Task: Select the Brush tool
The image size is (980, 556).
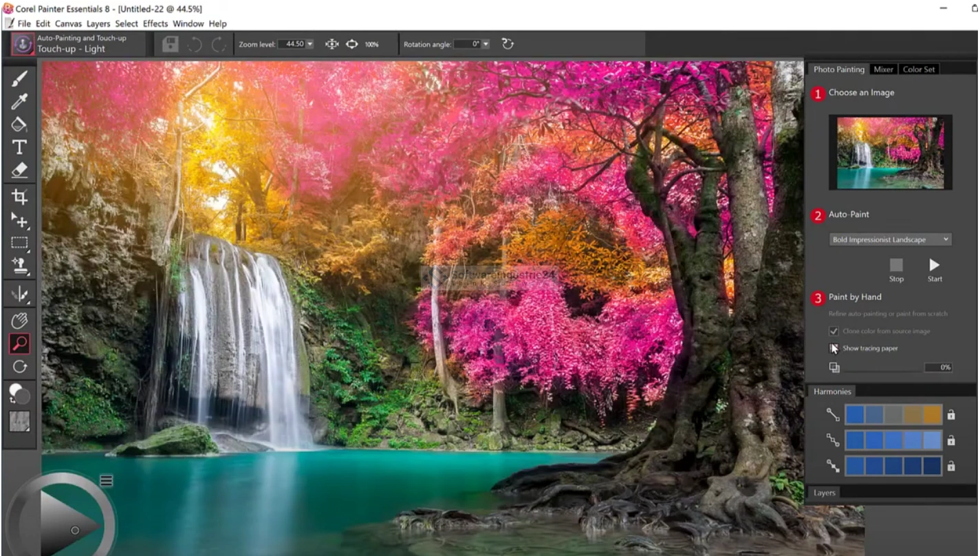Action: click(19, 79)
